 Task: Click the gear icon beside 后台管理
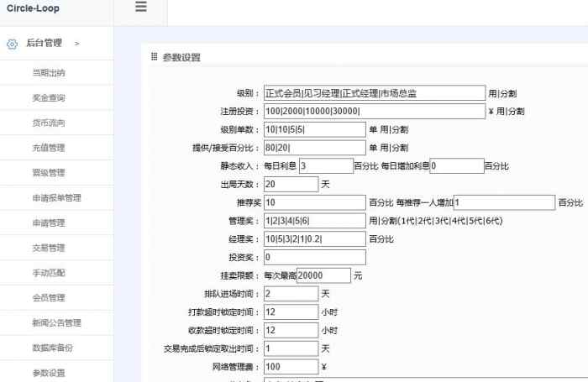tap(13, 44)
